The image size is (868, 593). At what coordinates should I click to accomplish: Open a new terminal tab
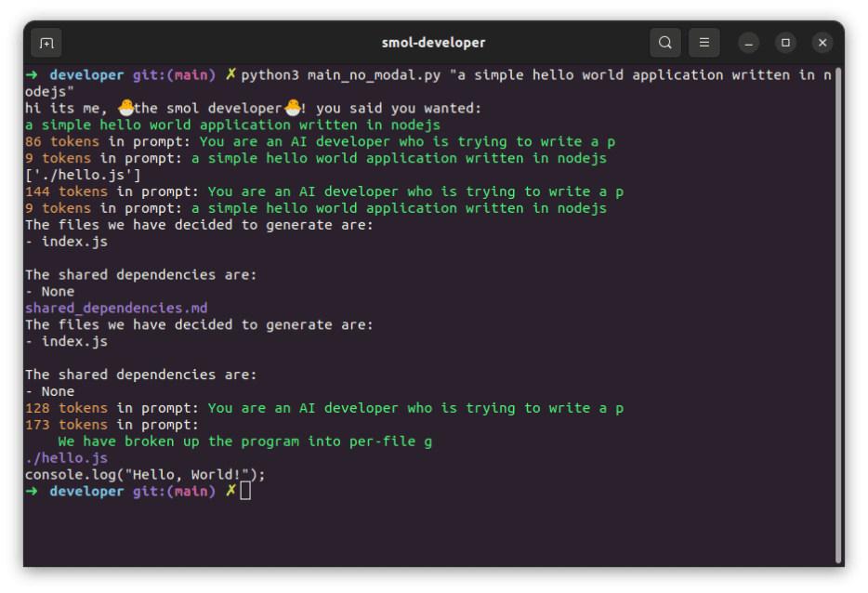(x=46, y=42)
